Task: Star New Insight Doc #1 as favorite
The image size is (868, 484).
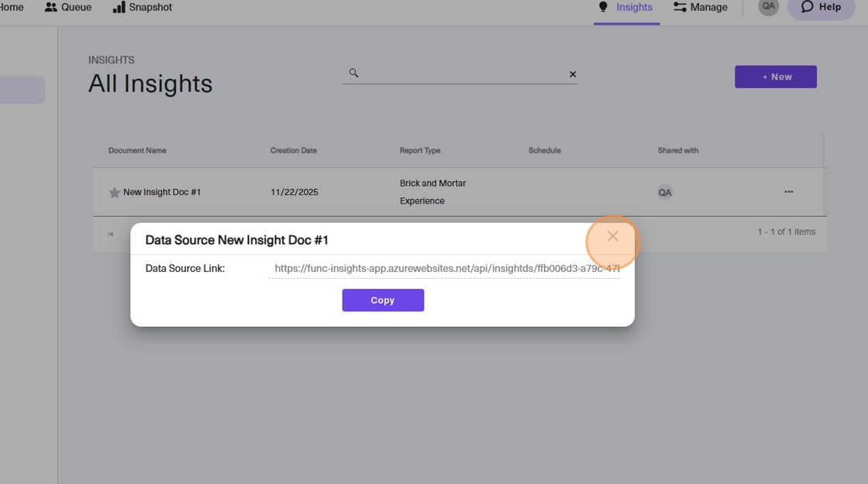Action: (x=114, y=193)
